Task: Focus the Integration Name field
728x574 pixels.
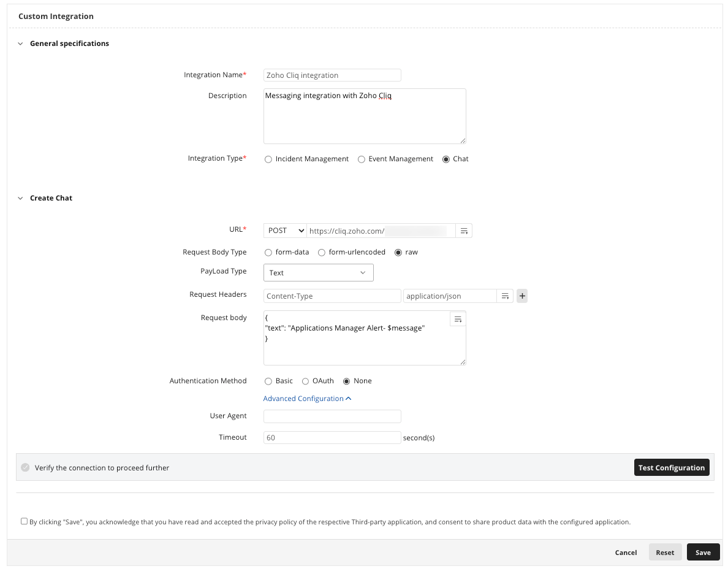Action: (332, 75)
